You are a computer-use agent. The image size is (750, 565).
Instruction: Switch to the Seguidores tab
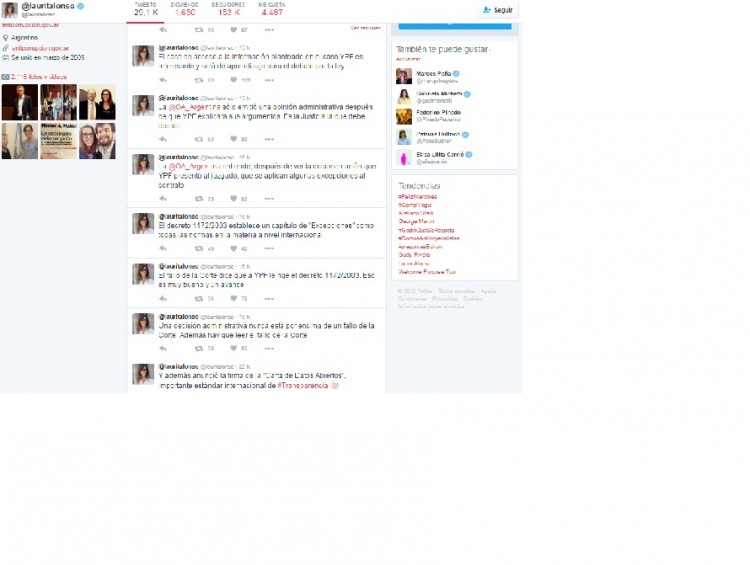pos(228,10)
